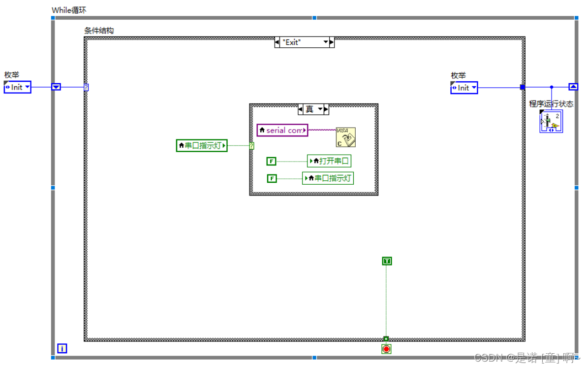Click the inner case selector terminal

(251, 146)
